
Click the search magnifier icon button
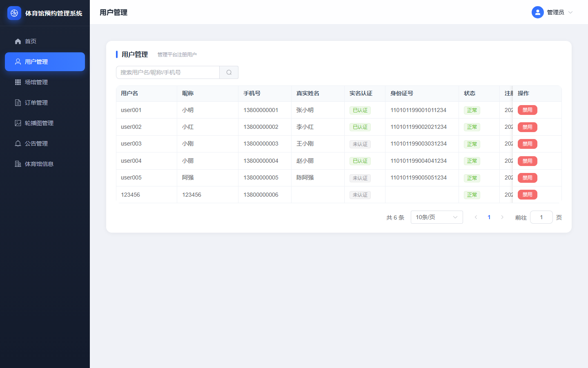[x=229, y=72]
